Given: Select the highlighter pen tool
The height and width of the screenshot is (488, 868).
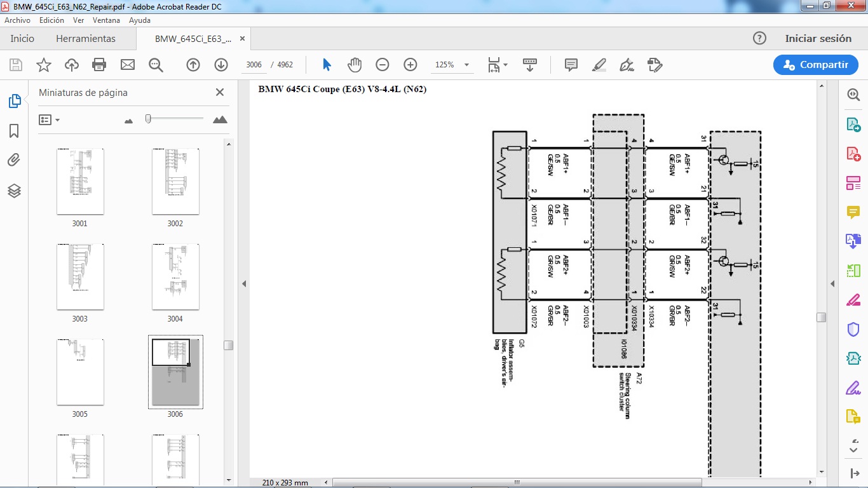Looking at the screenshot, I should (599, 65).
